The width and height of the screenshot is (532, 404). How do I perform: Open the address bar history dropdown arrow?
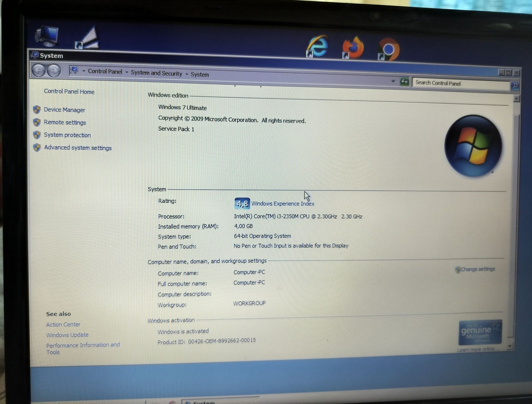click(x=393, y=81)
